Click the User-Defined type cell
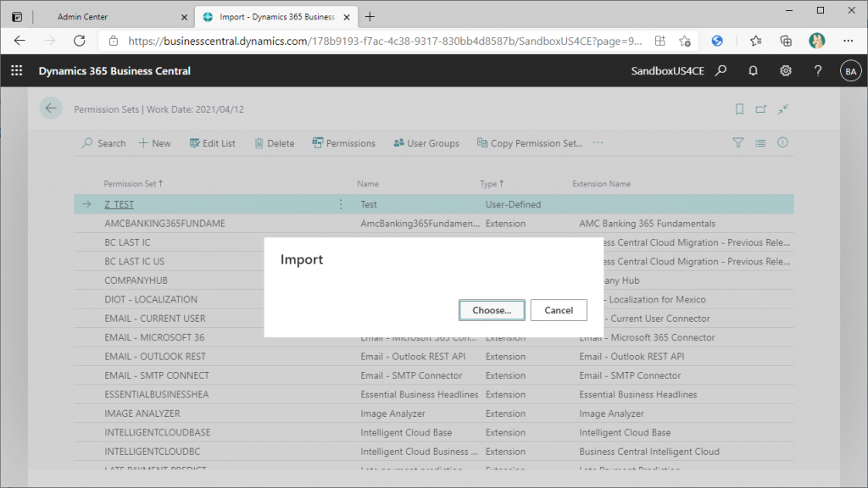 pos(513,204)
